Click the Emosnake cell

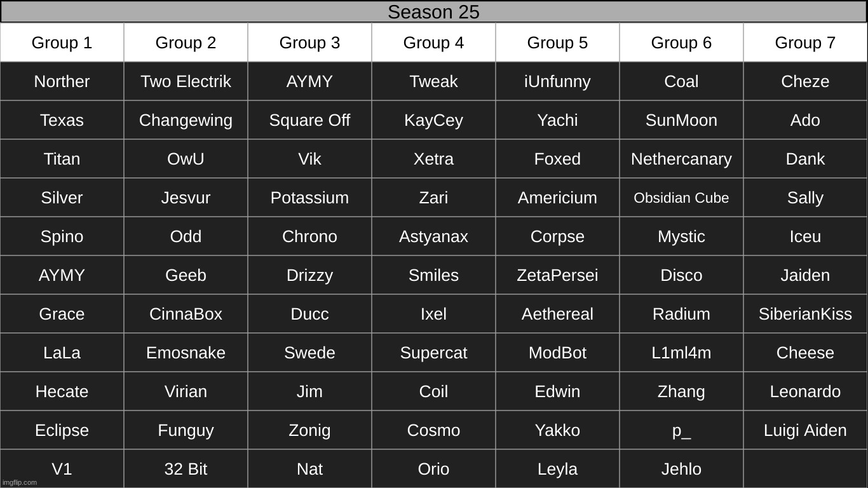pyautogui.click(x=186, y=353)
